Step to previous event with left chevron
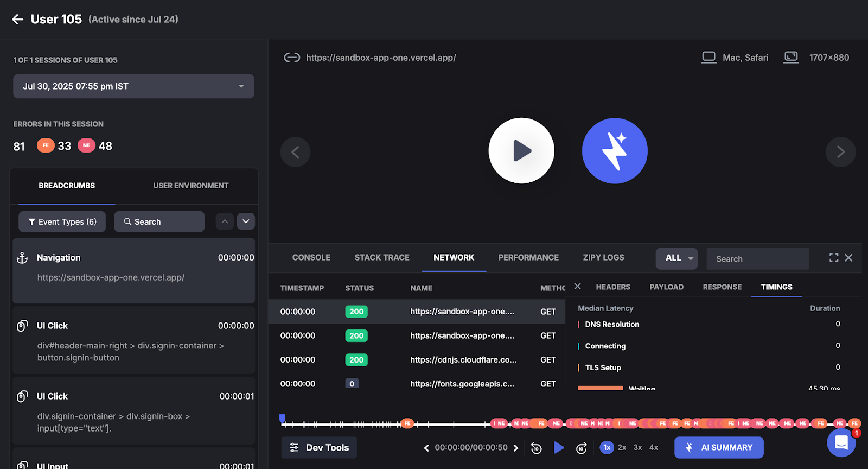868x469 pixels. tap(426, 448)
